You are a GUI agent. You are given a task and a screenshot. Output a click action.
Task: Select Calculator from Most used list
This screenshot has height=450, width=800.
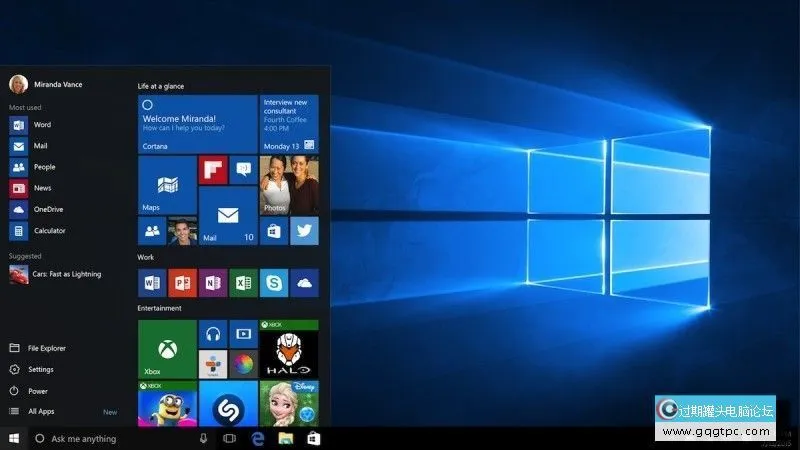[49, 231]
